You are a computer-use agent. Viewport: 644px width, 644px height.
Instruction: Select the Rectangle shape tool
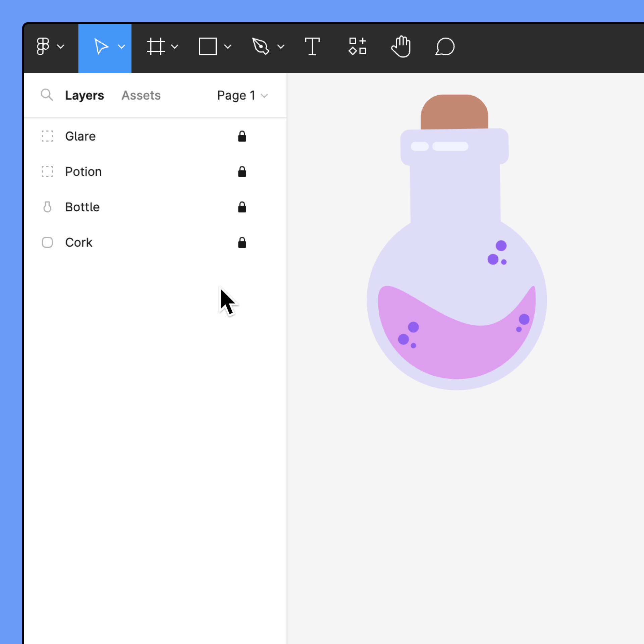click(x=208, y=46)
